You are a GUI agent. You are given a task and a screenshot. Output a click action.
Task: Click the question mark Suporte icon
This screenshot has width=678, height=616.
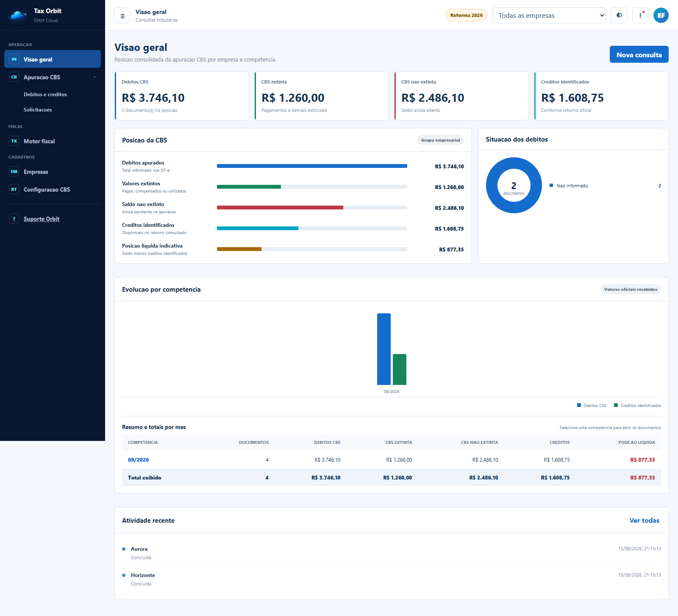point(14,219)
